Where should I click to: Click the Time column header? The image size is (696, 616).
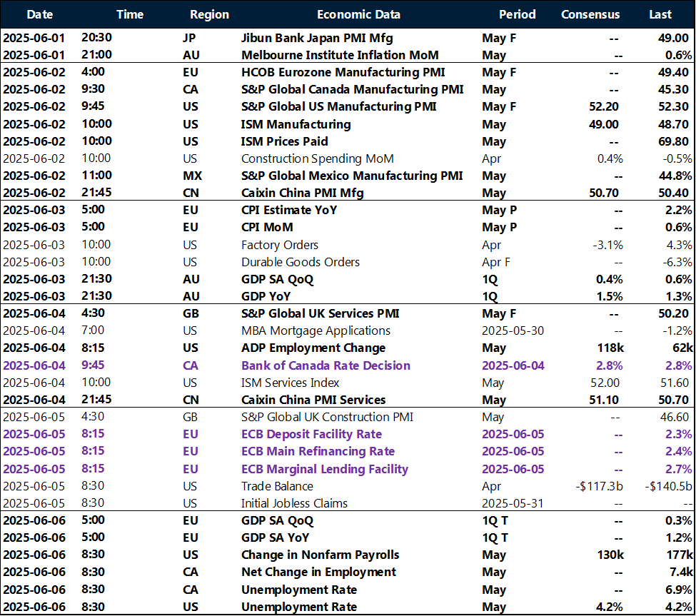(129, 14)
